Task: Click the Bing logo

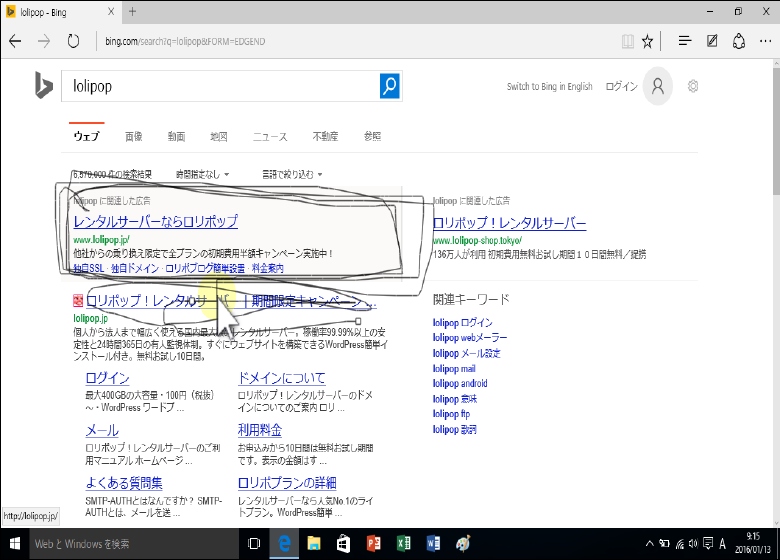Action: pyautogui.click(x=43, y=85)
